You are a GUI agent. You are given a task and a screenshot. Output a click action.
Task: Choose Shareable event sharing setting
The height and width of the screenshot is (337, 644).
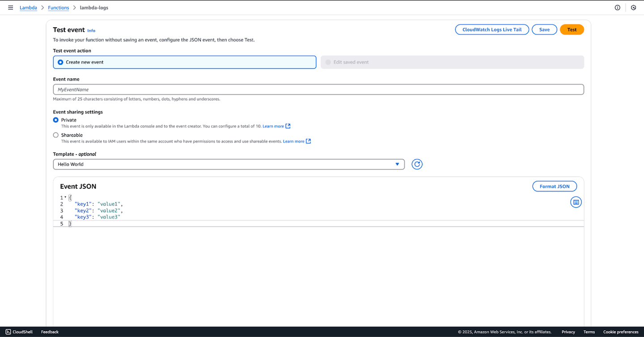56,135
